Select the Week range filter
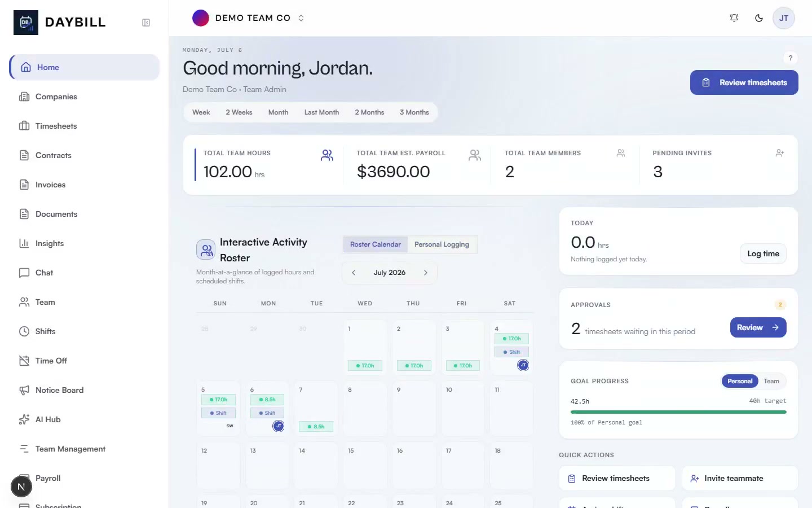The width and height of the screenshot is (812, 508). 201,112
